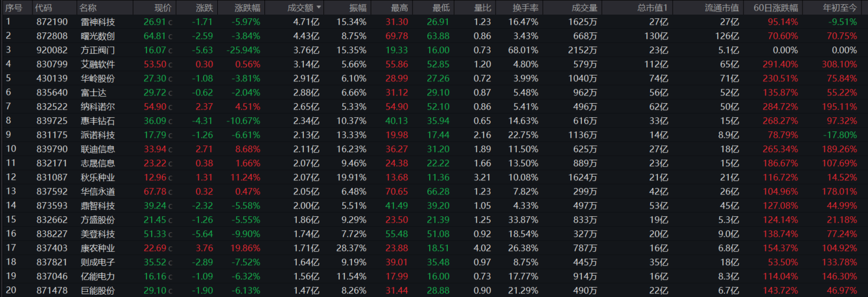This screenshot has width=868, height=297.
Task: Click the 308.10% year-to-date value
Action: 839,64
